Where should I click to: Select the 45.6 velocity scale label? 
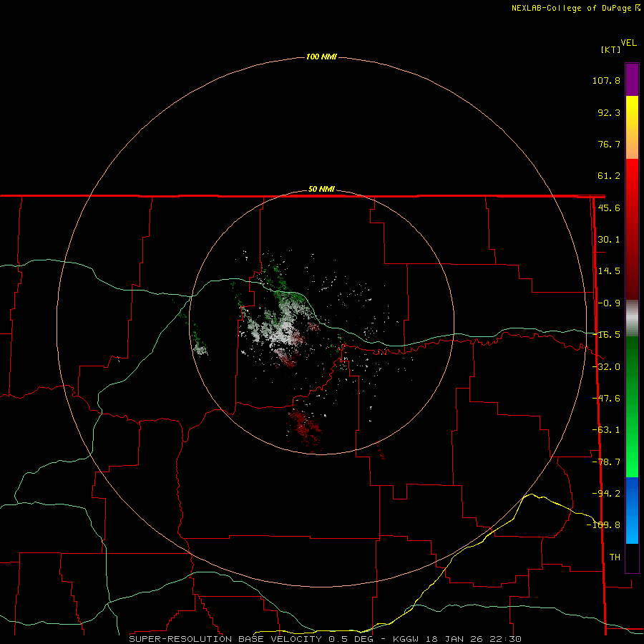pyautogui.click(x=609, y=208)
